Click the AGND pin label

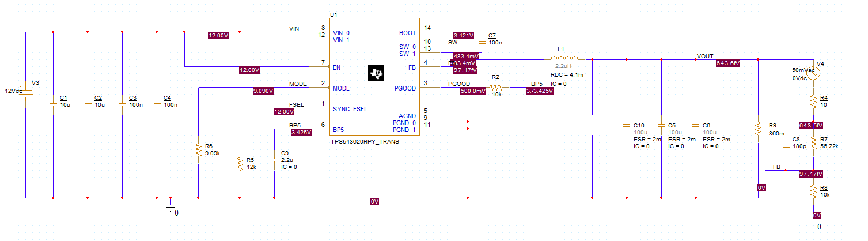(407, 116)
